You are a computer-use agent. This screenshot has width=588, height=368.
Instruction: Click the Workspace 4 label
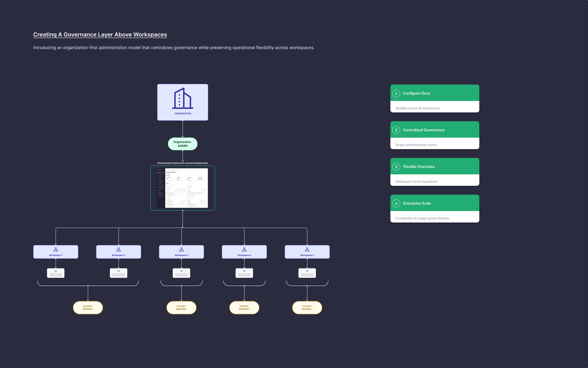coord(244,255)
